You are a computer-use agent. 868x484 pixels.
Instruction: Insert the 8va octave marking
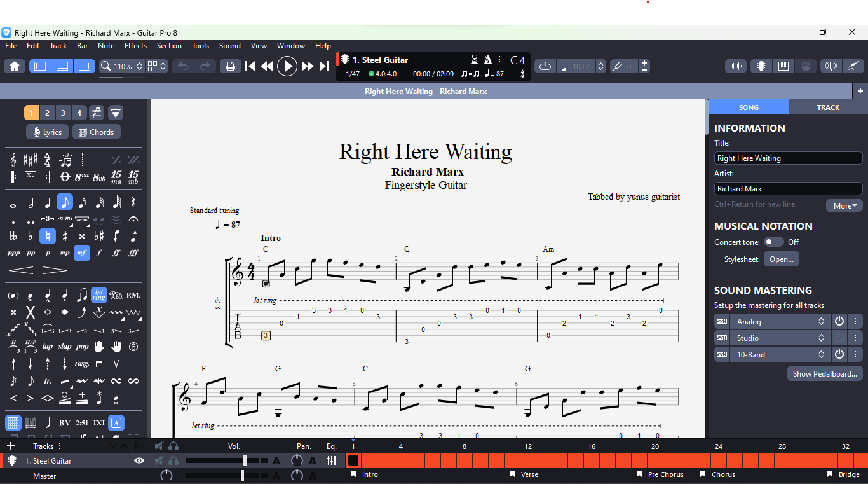(x=82, y=177)
